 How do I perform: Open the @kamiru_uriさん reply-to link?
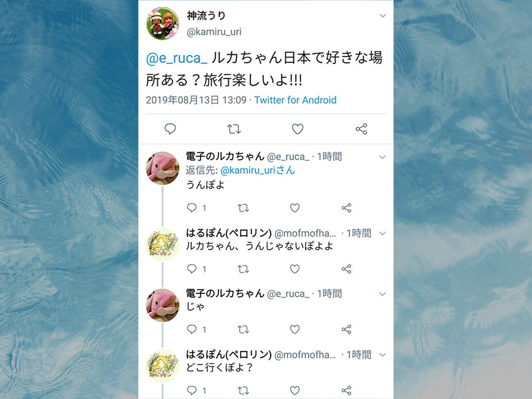(258, 170)
